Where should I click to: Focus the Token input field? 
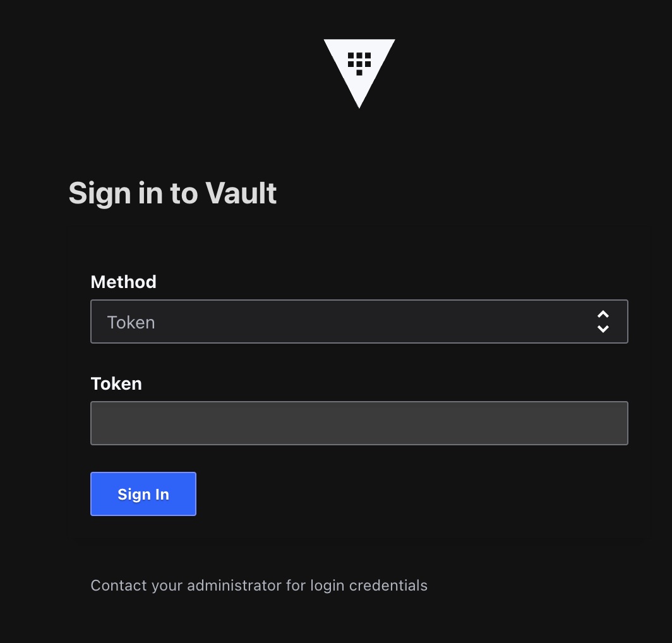point(359,423)
